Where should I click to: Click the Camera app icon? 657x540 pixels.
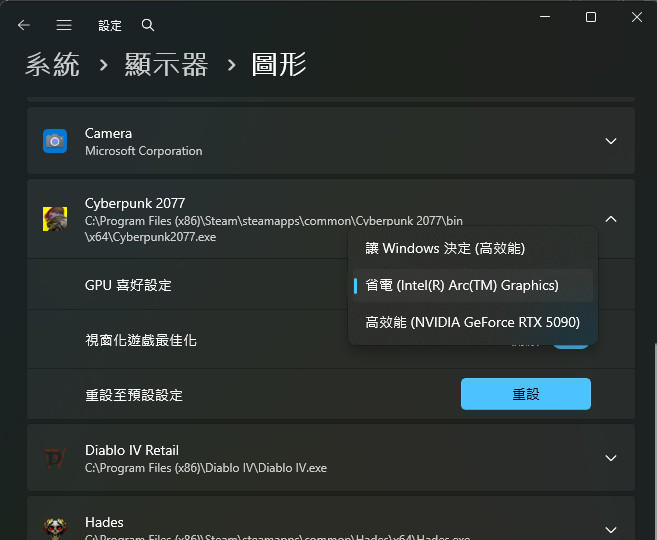(x=55, y=142)
